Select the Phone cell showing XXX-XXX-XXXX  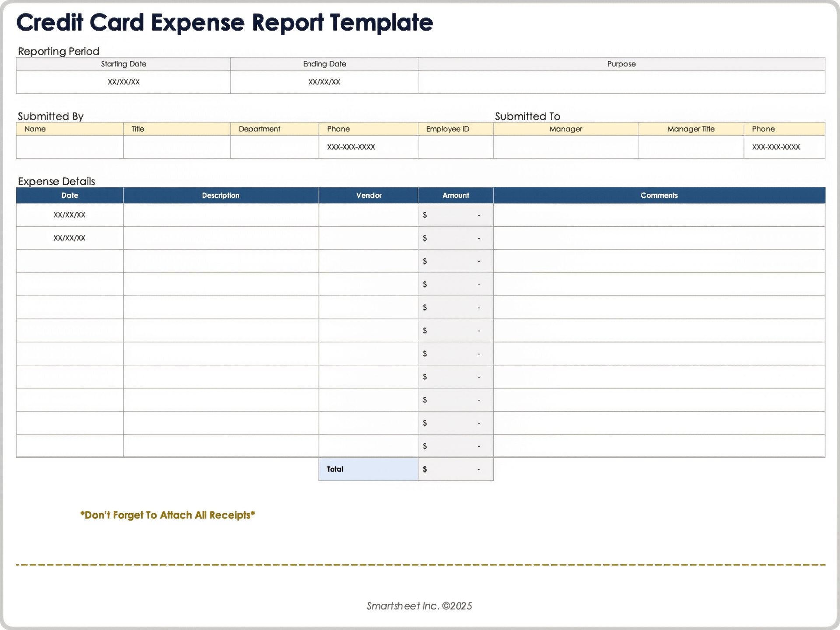(x=368, y=147)
